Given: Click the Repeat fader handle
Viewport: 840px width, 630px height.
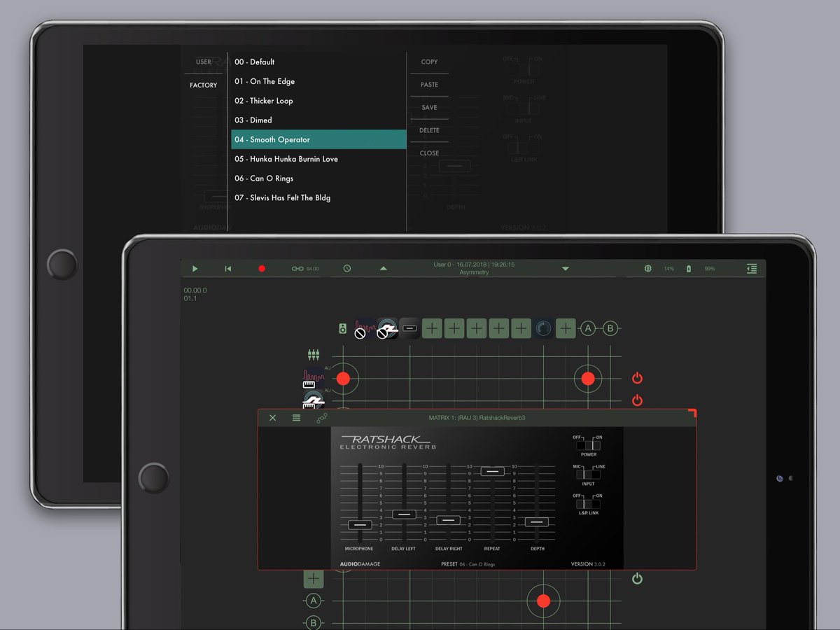Looking at the screenshot, I should [x=492, y=471].
